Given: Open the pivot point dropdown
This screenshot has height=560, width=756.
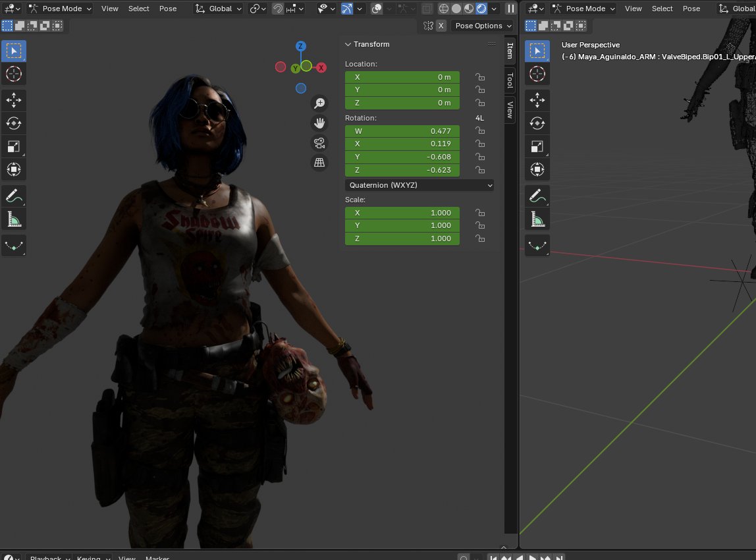Looking at the screenshot, I should tap(258, 9).
